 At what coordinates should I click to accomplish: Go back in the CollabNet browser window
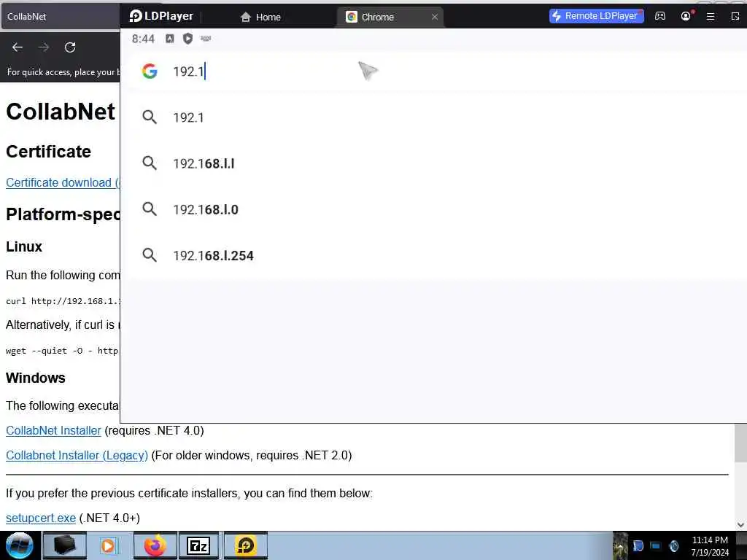(18, 47)
